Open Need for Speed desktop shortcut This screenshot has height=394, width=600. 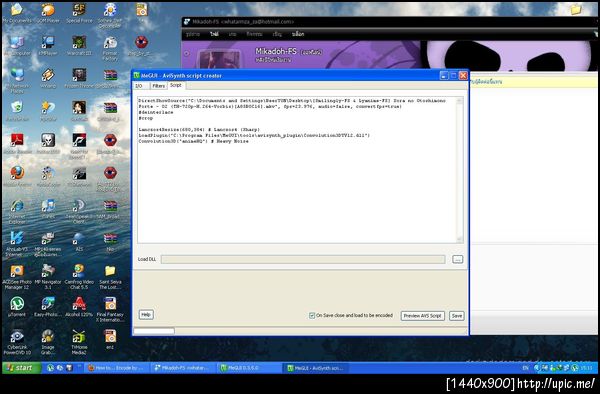[x=79, y=140]
